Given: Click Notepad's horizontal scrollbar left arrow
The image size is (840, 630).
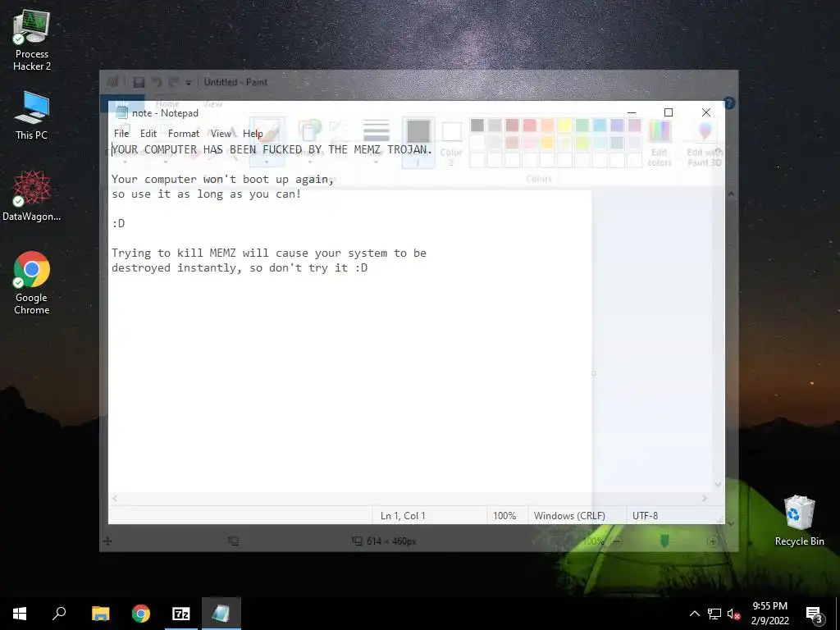Looking at the screenshot, I should point(115,498).
